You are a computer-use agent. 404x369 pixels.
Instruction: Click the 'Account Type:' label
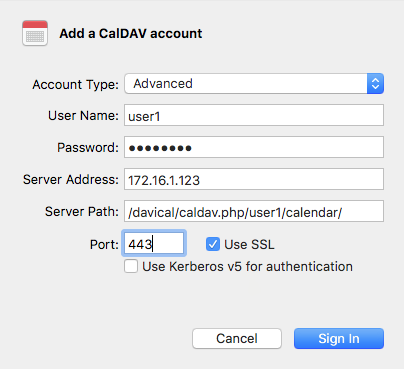pos(75,84)
